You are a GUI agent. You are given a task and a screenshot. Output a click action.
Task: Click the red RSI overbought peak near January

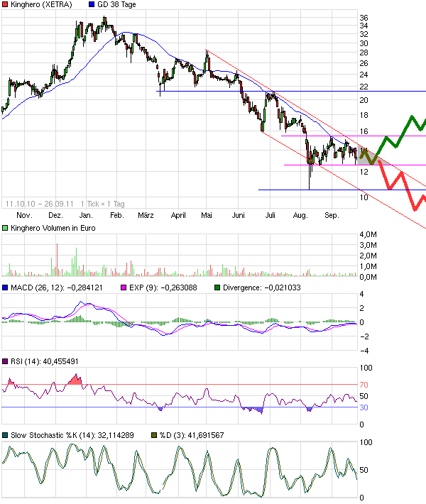(x=75, y=380)
